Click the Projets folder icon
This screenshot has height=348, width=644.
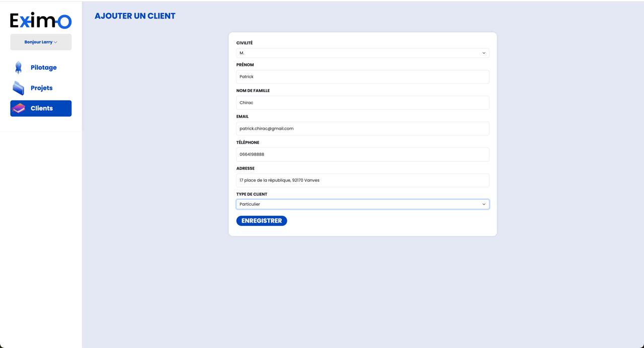tap(19, 88)
